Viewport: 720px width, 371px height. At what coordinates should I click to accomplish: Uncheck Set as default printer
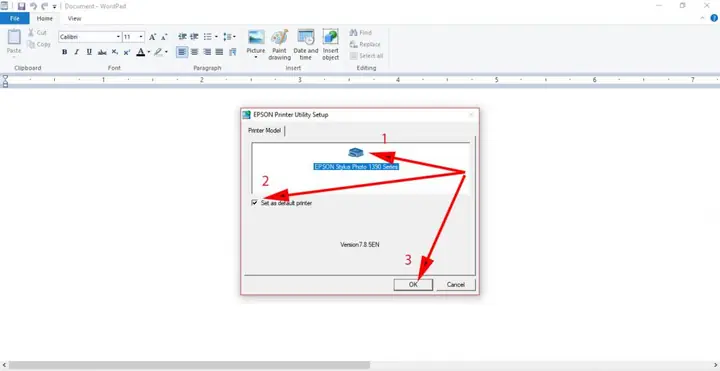(x=254, y=202)
